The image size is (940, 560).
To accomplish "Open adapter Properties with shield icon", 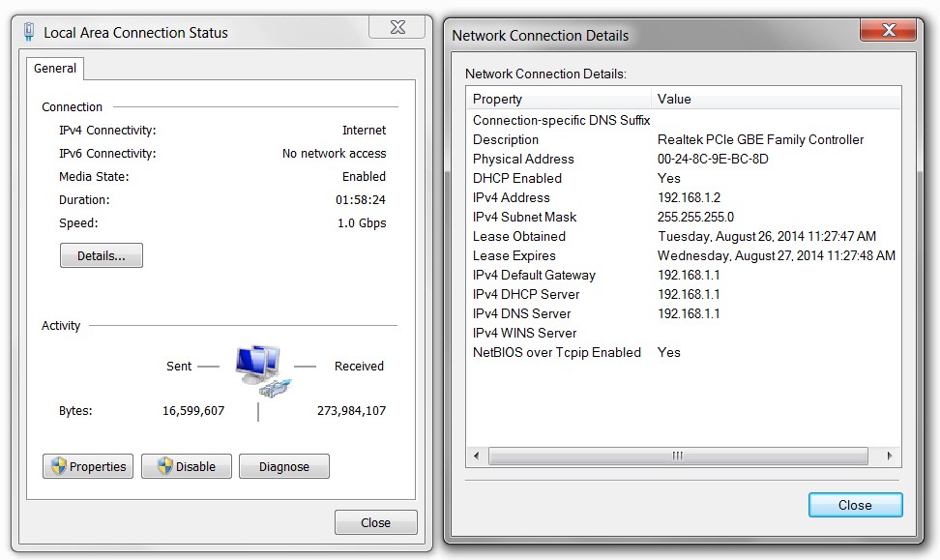I will (88, 466).
